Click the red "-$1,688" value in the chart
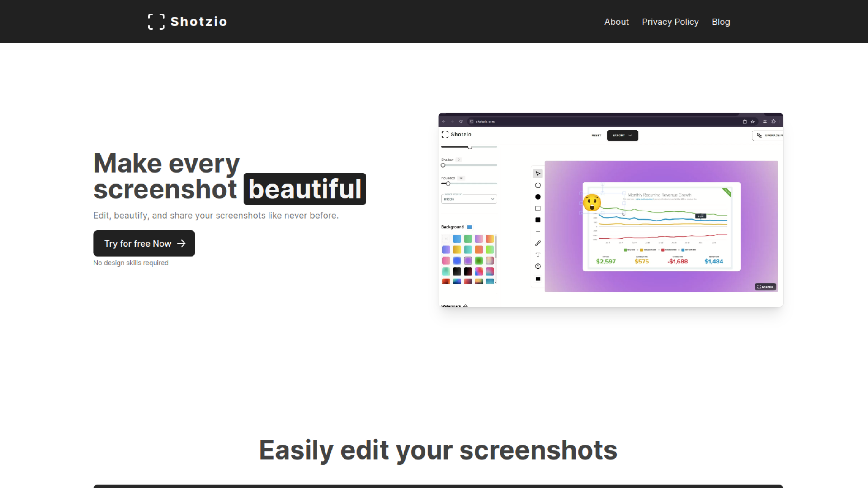868x488 pixels. tap(678, 262)
